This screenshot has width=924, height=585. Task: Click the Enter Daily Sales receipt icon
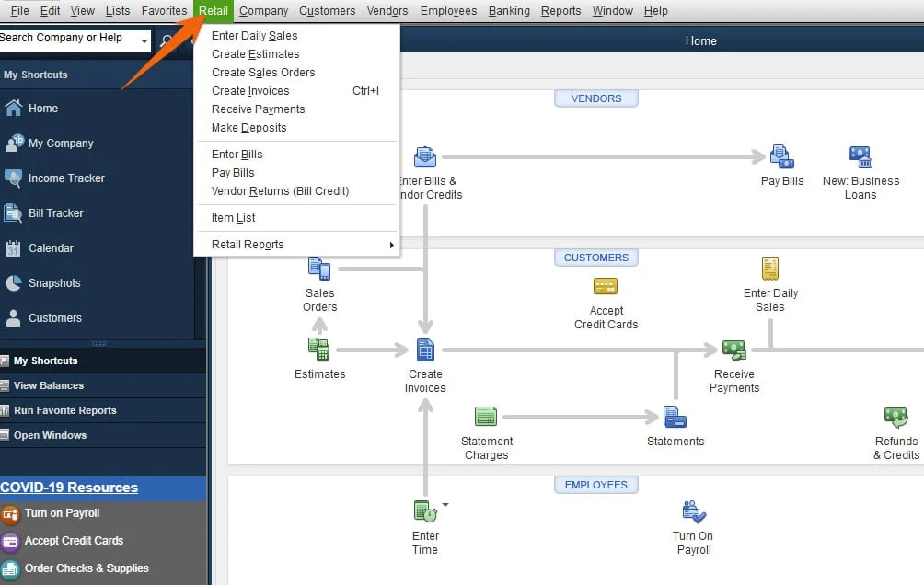(770, 269)
